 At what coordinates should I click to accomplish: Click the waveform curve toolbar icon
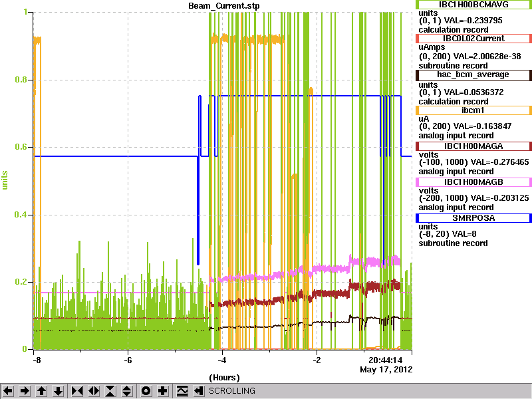click(182, 391)
